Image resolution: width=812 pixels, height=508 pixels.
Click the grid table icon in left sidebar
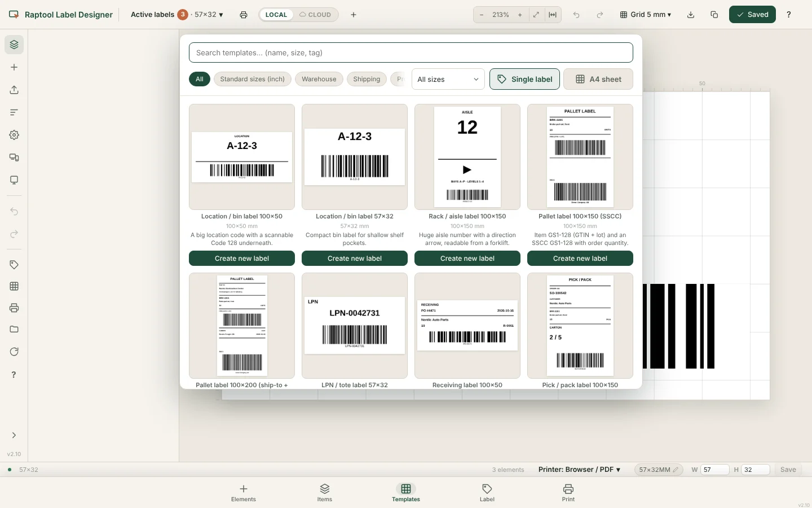point(14,286)
